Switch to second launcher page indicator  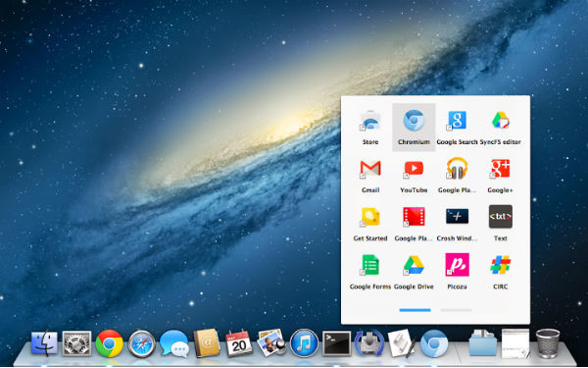coord(456,310)
